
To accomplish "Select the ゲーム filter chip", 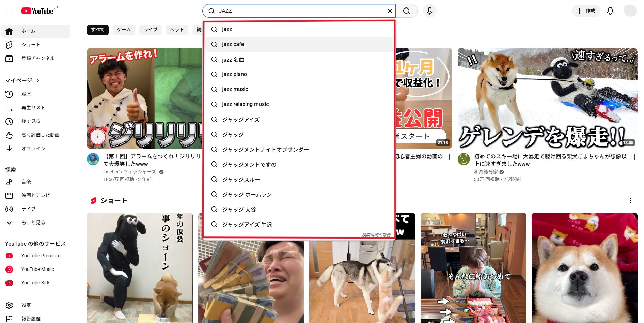I will (124, 30).
